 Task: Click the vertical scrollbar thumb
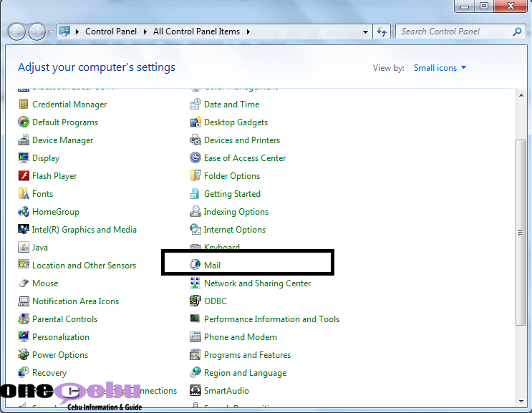[x=521, y=233]
